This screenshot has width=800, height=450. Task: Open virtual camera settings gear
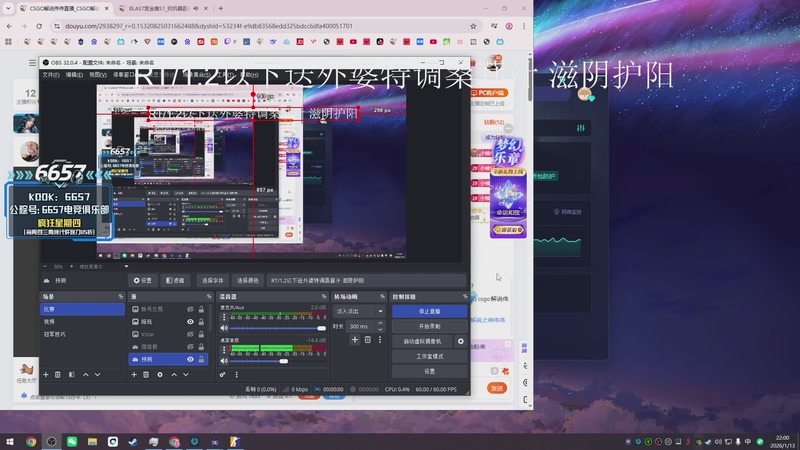(x=461, y=341)
